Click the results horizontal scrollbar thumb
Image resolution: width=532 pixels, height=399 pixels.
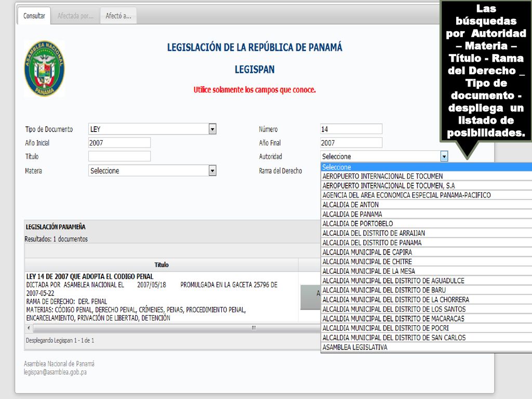[x=177, y=328]
